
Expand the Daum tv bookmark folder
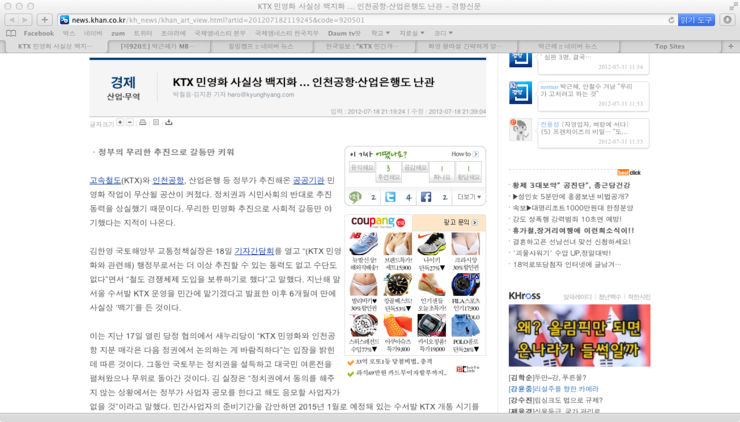[345, 33]
